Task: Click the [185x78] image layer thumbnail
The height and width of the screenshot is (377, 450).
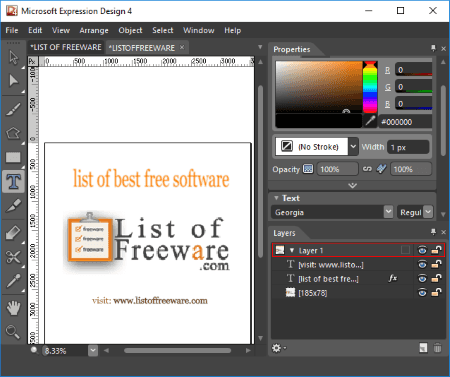Action: (x=291, y=293)
